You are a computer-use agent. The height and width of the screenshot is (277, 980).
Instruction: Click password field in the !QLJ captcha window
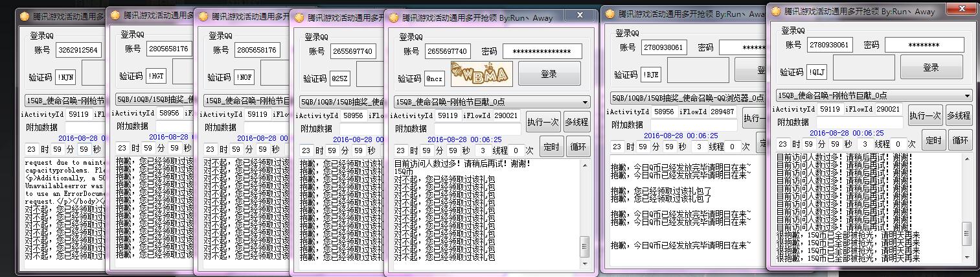tap(924, 45)
